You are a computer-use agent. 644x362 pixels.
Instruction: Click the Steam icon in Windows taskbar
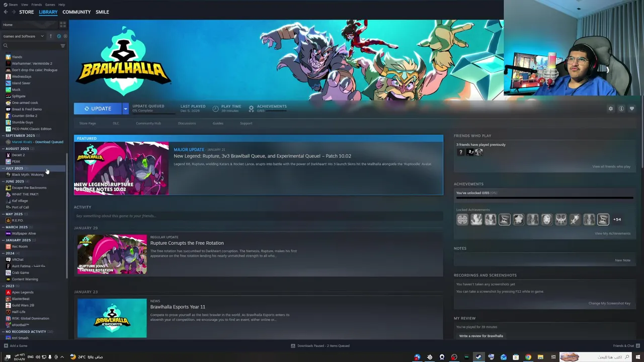(478, 357)
